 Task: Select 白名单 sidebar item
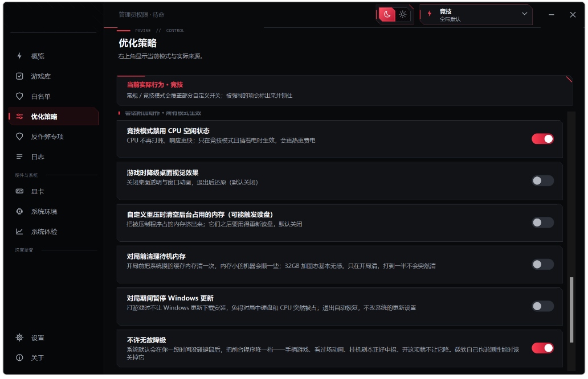tap(53, 96)
